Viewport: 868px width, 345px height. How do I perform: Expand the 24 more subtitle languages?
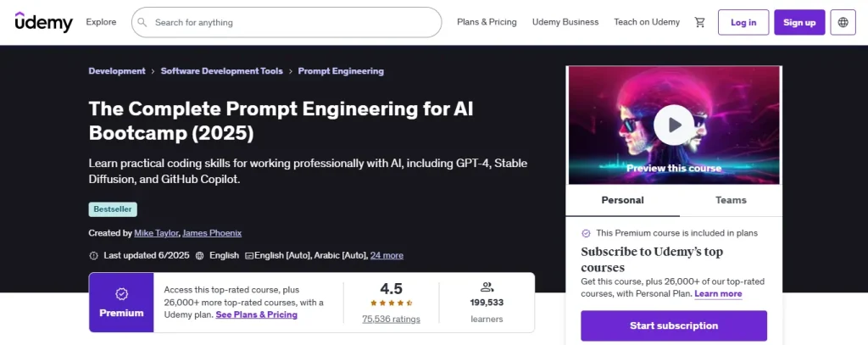pos(387,255)
